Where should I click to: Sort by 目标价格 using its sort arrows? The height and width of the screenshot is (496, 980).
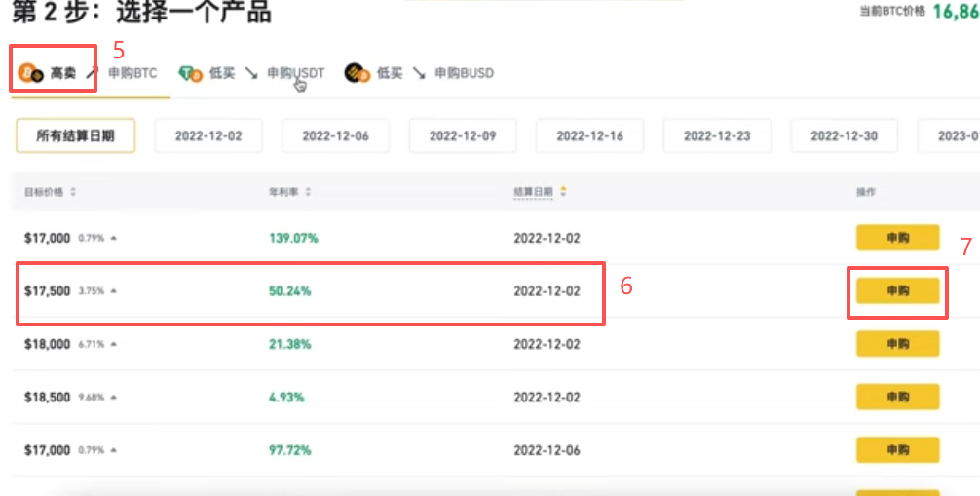pyautogui.click(x=73, y=192)
